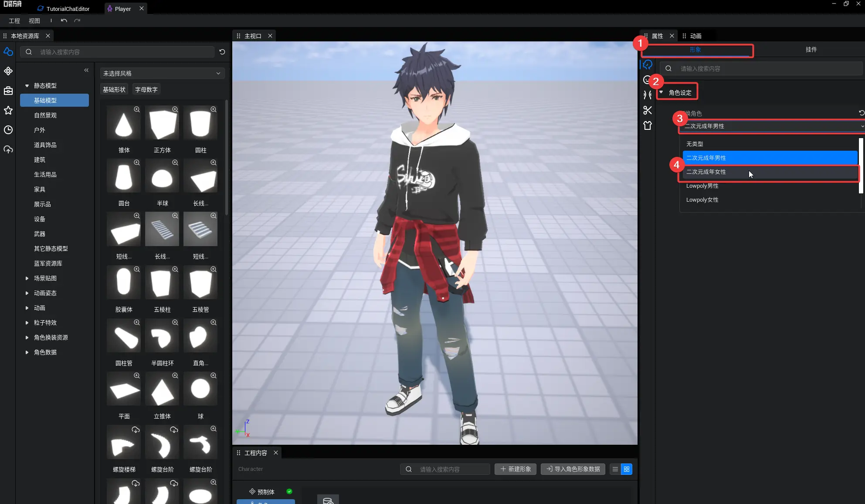
Task: Open the favorites star icon in the left sidebar
Action: (x=8, y=110)
